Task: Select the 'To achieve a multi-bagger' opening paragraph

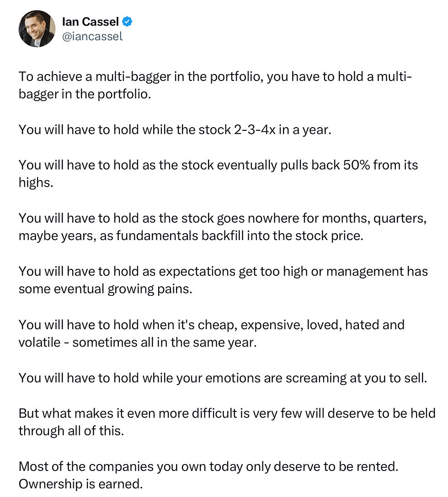Action: (x=215, y=85)
